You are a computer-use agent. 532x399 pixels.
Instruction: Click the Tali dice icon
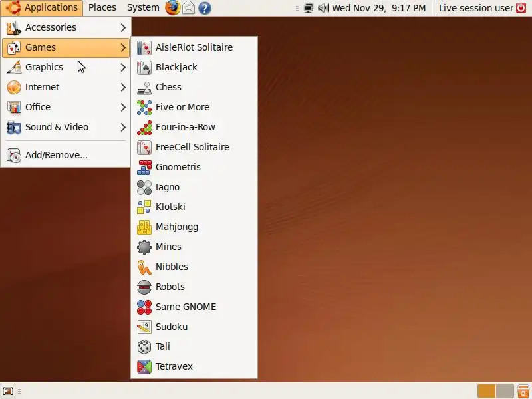click(x=144, y=346)
